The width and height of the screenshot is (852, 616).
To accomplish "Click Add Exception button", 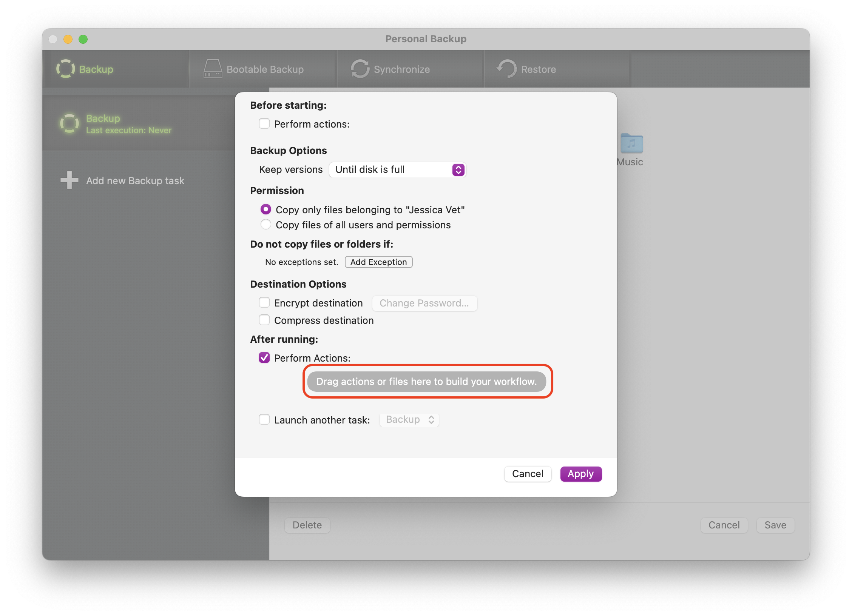I will coord(378,262).
